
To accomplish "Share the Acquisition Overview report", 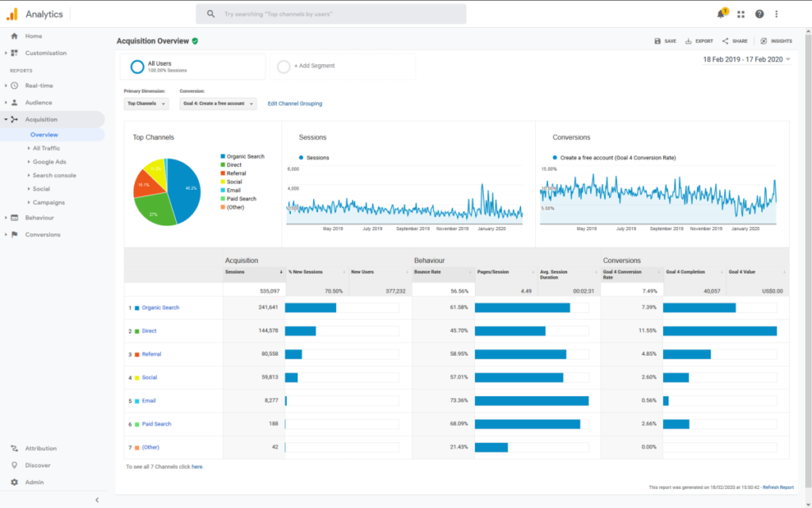I will click(x=726, y=41).
